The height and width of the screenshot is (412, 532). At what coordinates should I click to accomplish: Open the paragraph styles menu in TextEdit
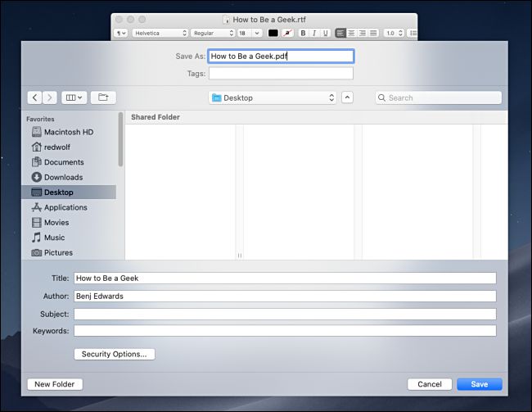tap(121, 33)
